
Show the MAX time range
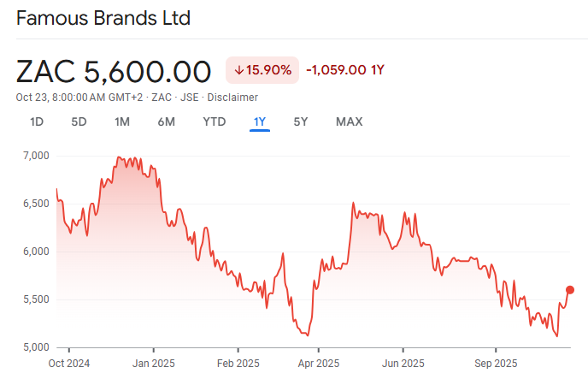(x=349, y=121)
